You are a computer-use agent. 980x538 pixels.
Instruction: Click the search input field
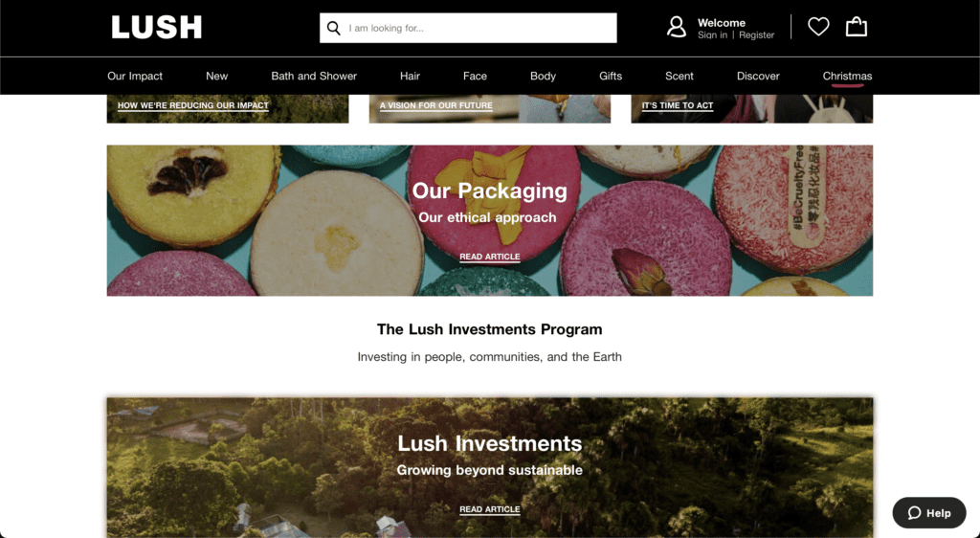coord(468,28)
